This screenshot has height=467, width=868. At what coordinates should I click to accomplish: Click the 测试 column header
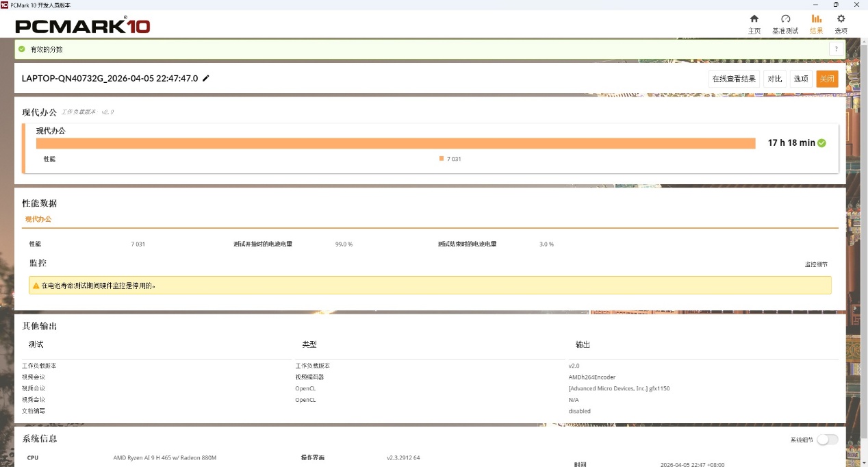pos(36,344)
